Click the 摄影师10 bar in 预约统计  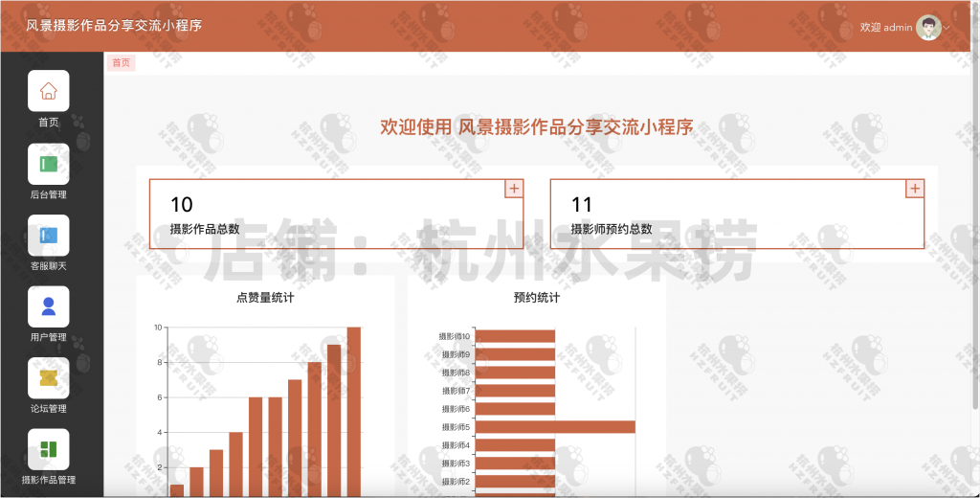[515, 336]
